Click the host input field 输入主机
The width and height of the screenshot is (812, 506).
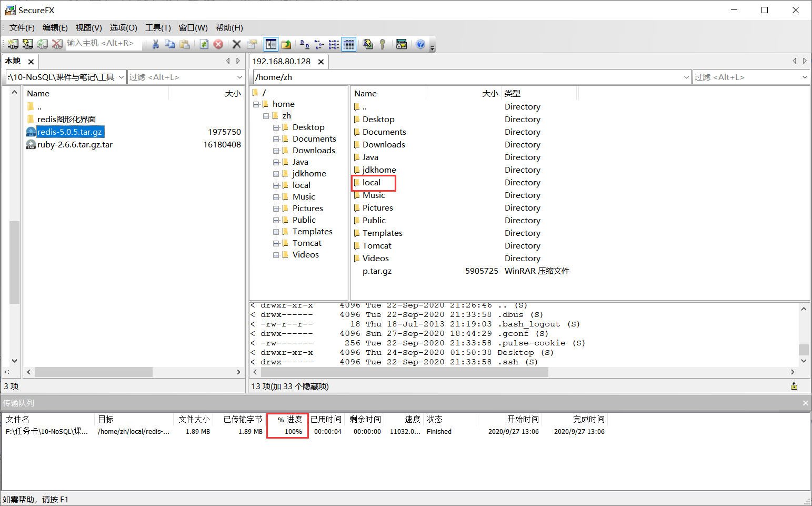(103, 43)
